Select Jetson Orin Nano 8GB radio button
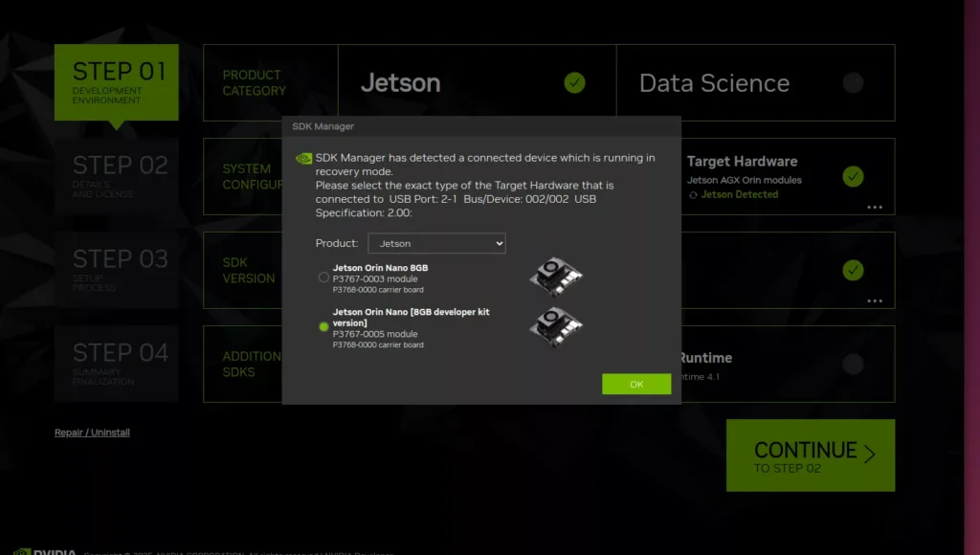980x555 pixels. click(x=323, y=277)
